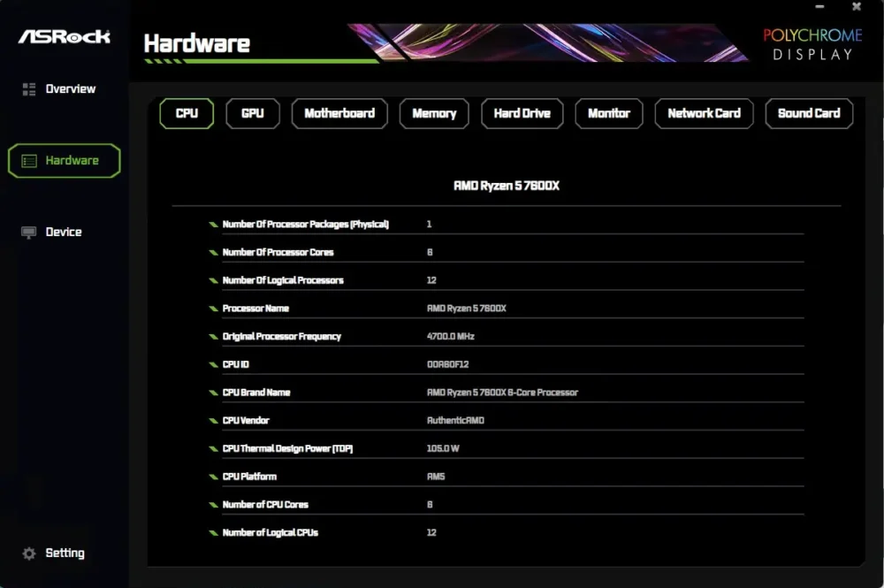Click the CPU Platform label
Viewport: 884px width, 588px height.
tap(249, 477)
